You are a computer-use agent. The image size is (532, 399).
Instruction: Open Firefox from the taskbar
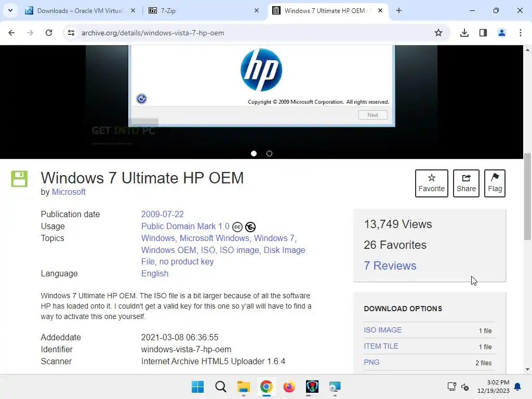[x=289, y=387]
